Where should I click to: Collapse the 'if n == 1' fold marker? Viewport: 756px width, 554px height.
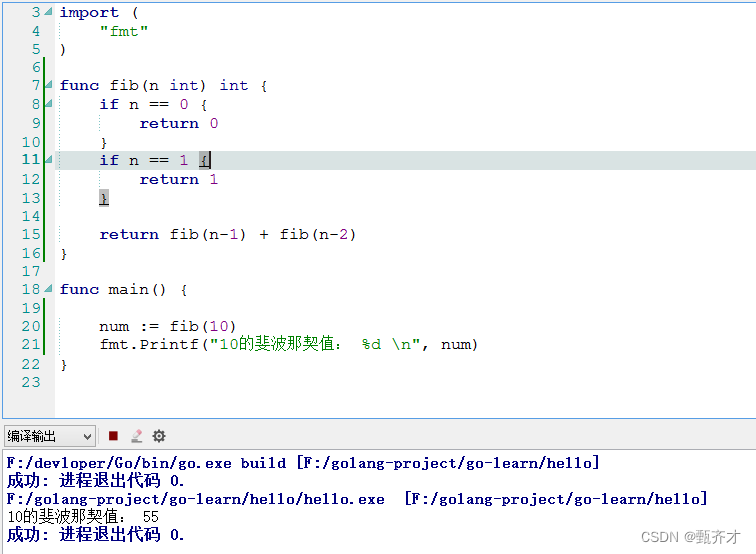48,160
